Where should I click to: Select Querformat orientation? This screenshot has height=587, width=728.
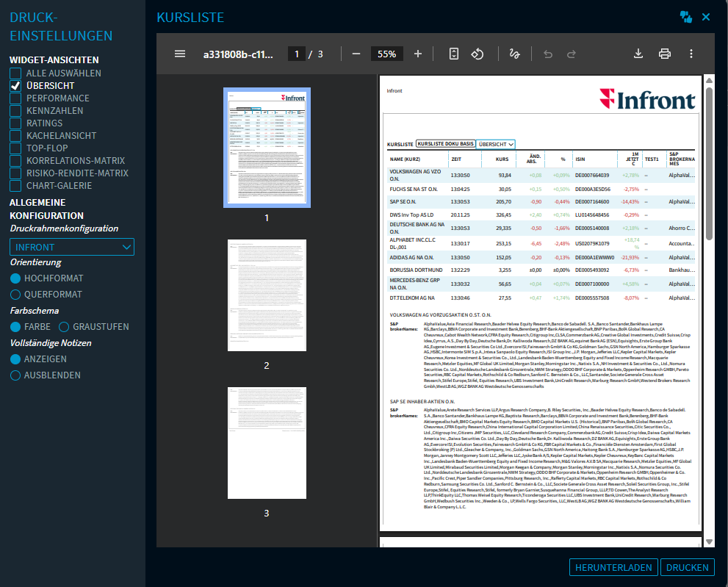click(15, 295)
